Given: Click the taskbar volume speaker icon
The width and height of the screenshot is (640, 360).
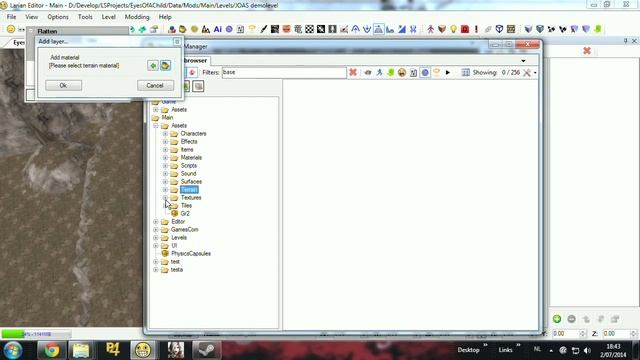Looking at the screenshot, I should point(587,350).
